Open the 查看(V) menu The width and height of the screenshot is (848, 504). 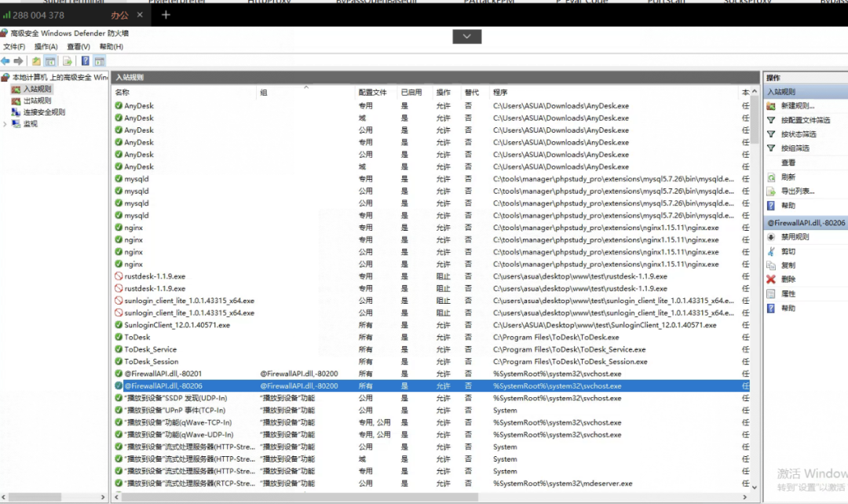pos(79,47)
